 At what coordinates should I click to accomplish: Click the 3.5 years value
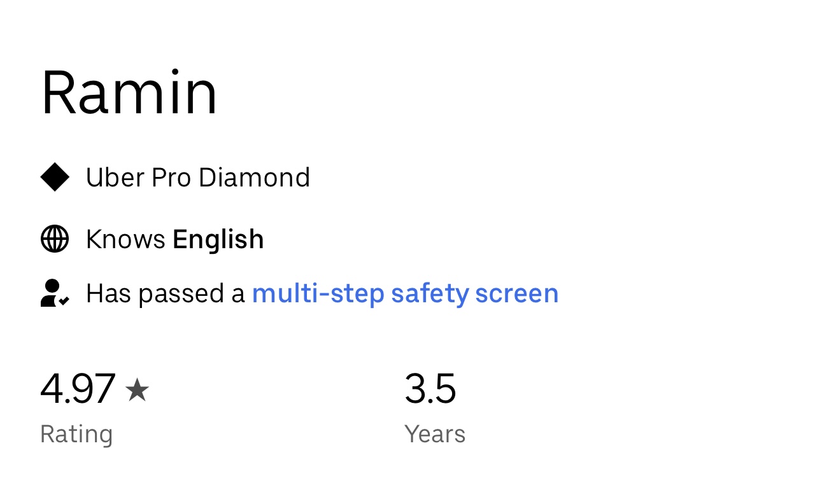pyautogui.click(x=430, y=389)
